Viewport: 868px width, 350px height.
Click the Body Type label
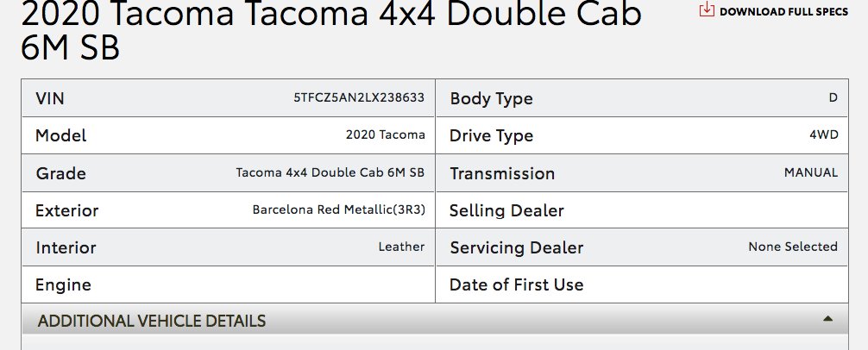click(492, 99)
